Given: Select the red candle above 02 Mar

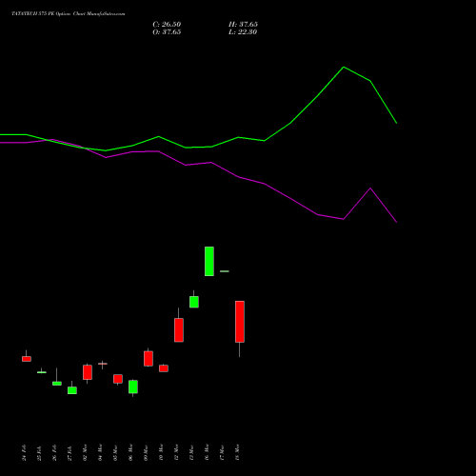Looking at the screenshot, I should pos(88,372).
